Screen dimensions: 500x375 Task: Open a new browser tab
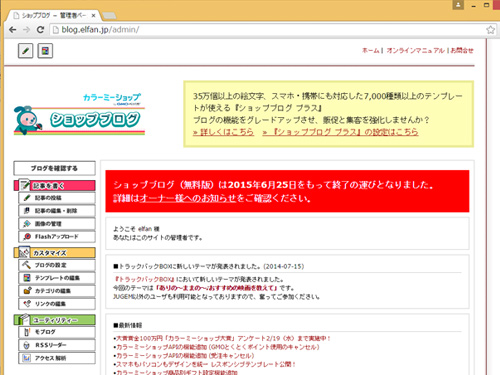point(109,15)
